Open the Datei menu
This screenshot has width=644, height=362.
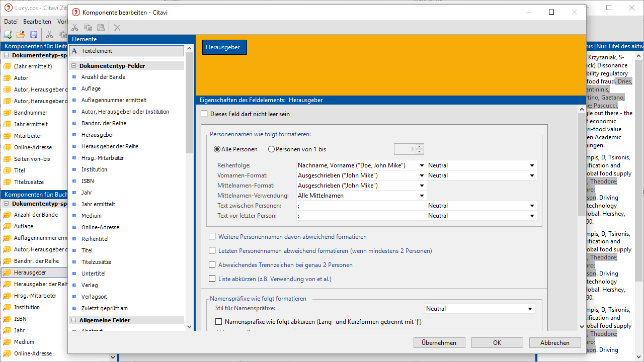click(11, 22)
